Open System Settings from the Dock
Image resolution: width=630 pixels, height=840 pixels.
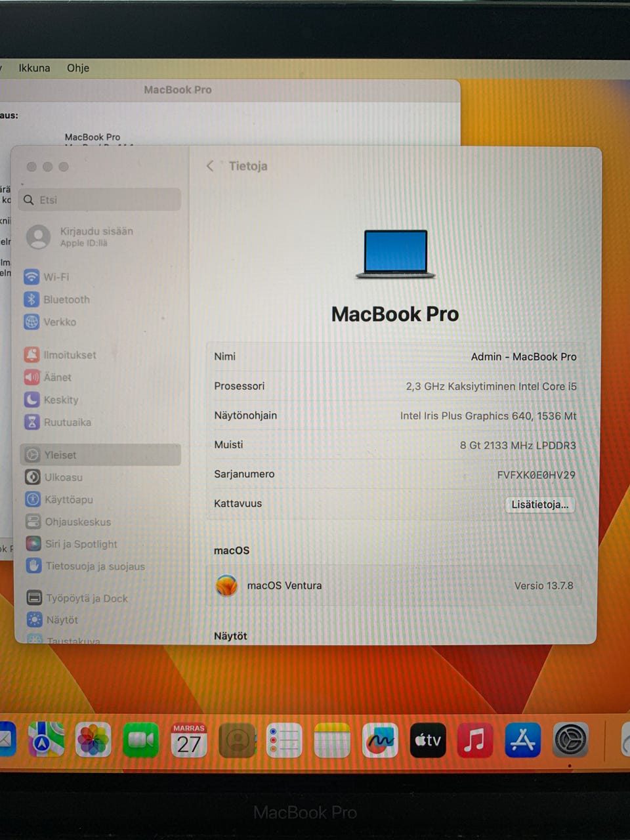point(570,740)
